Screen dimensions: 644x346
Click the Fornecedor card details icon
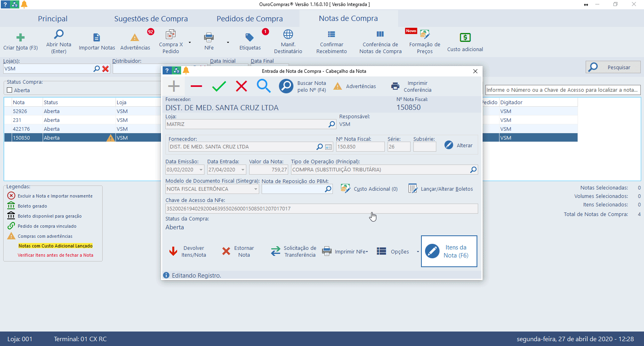pyautogui.click(x=329, y=147)
